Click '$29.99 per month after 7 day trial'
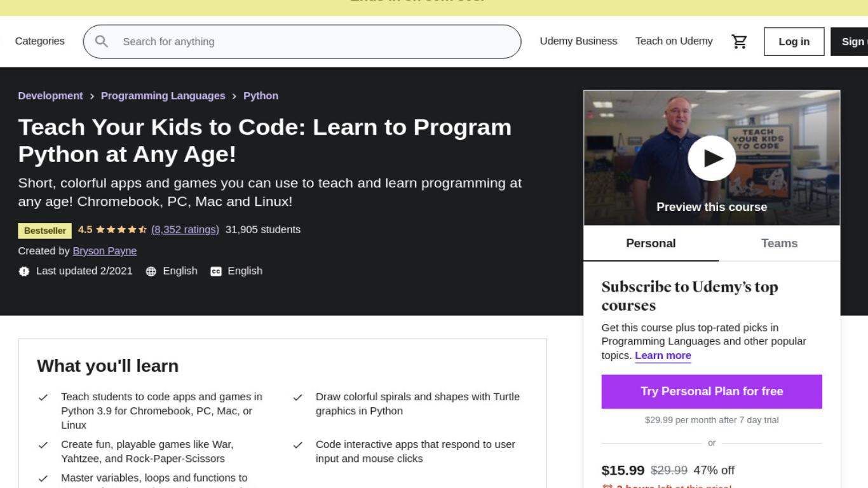The image size is (868, 488). click(712, 420)
